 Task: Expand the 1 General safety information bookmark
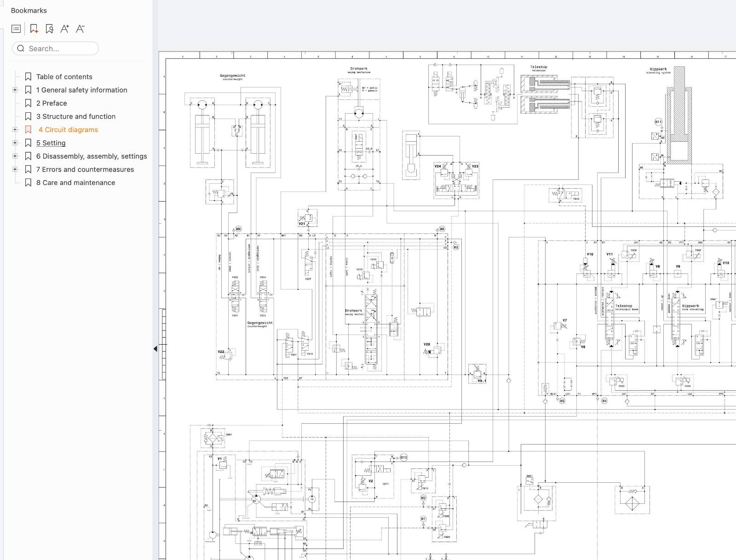[x=15, y=90]
